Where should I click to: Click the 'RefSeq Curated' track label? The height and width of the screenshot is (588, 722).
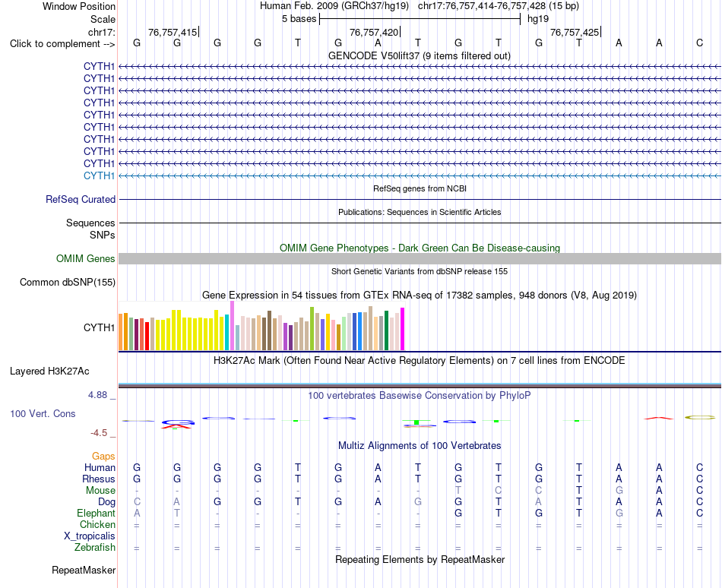tap(81, 199)
